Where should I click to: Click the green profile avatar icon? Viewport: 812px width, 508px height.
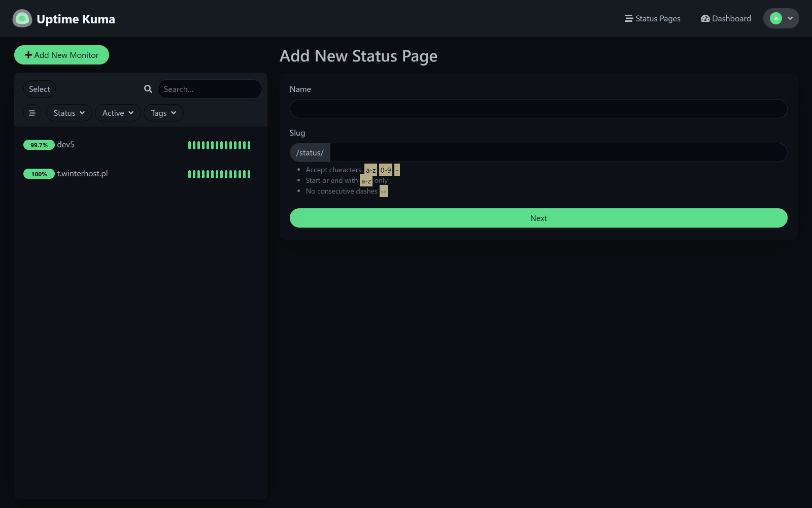click(x=776, y=18)
